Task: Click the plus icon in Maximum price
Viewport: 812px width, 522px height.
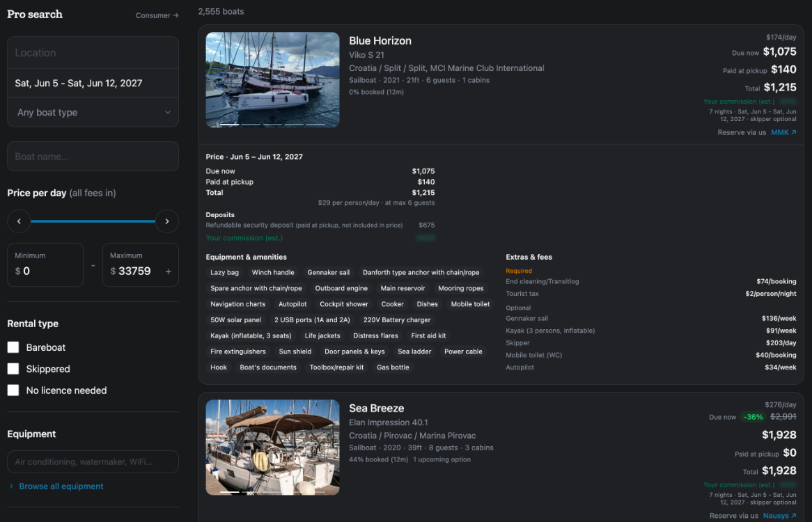Action: click(169, 271)
